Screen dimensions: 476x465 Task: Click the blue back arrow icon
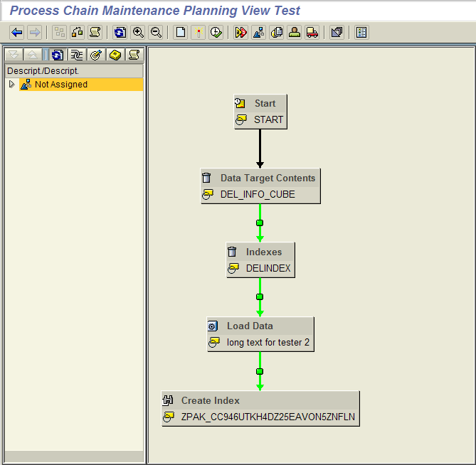tap(17, 33)
